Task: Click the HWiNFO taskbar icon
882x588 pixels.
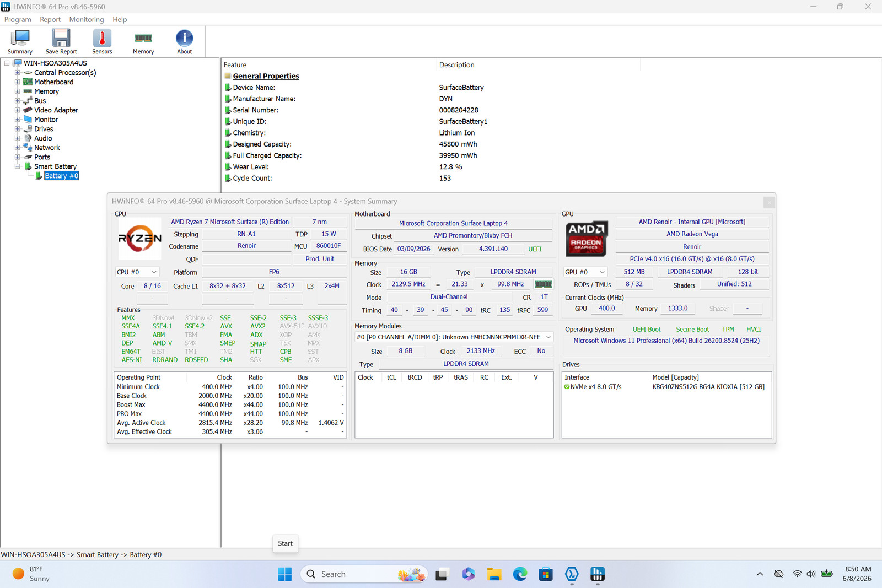Action: 598,574
